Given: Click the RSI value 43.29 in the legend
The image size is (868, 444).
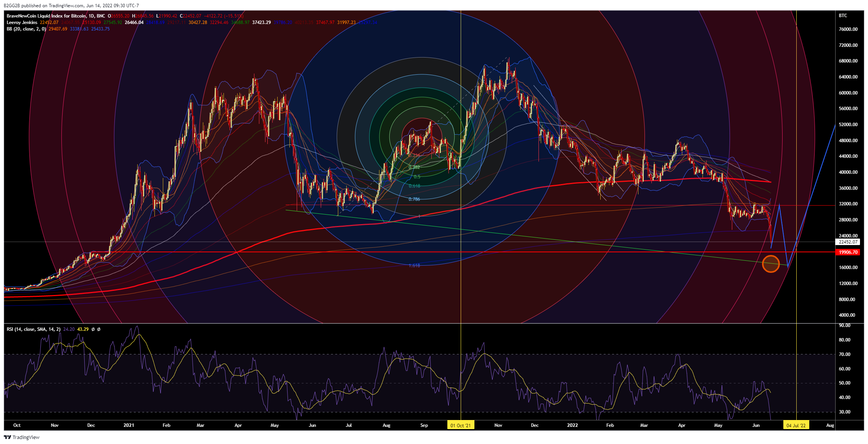Looking at the screenshot, I should coord(83,329).
